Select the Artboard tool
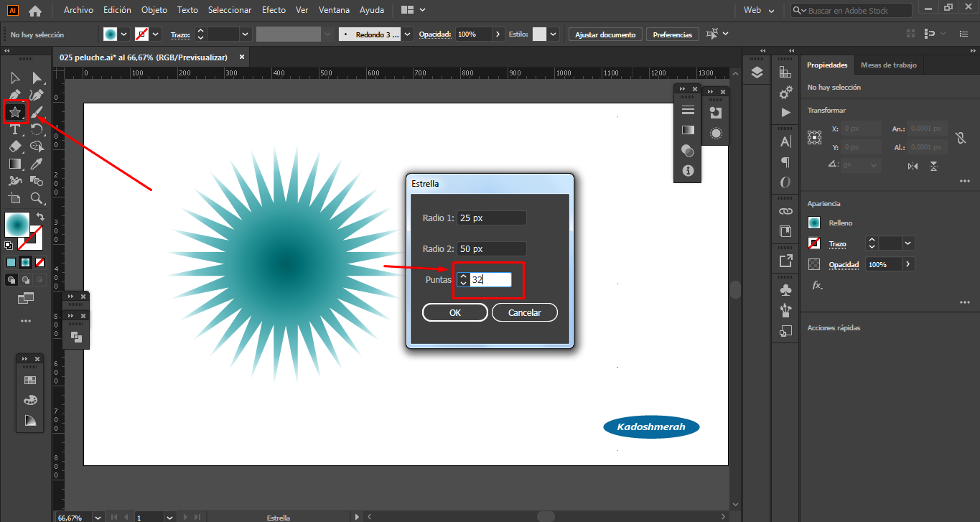 (15, 198)
